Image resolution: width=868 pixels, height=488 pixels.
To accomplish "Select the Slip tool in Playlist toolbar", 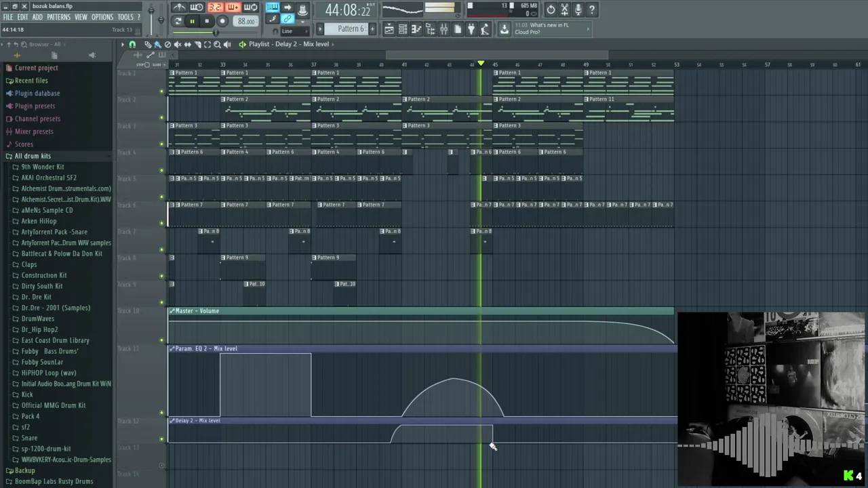I will tap(187, 45).
